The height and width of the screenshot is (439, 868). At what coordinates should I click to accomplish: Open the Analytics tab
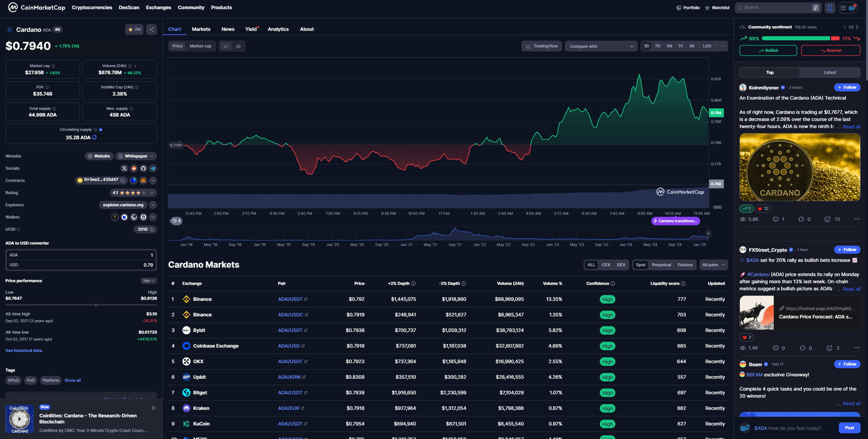tap(278, 29)
